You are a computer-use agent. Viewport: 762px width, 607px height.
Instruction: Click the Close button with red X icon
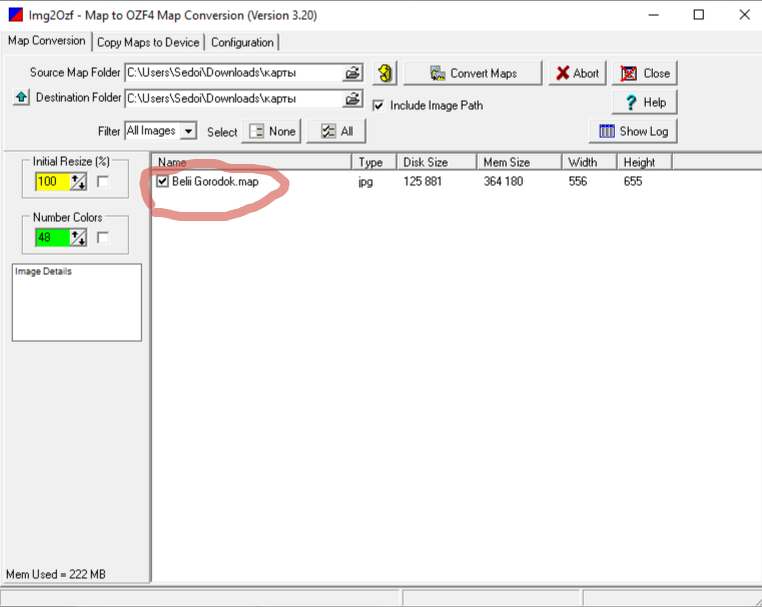point(645,73)
